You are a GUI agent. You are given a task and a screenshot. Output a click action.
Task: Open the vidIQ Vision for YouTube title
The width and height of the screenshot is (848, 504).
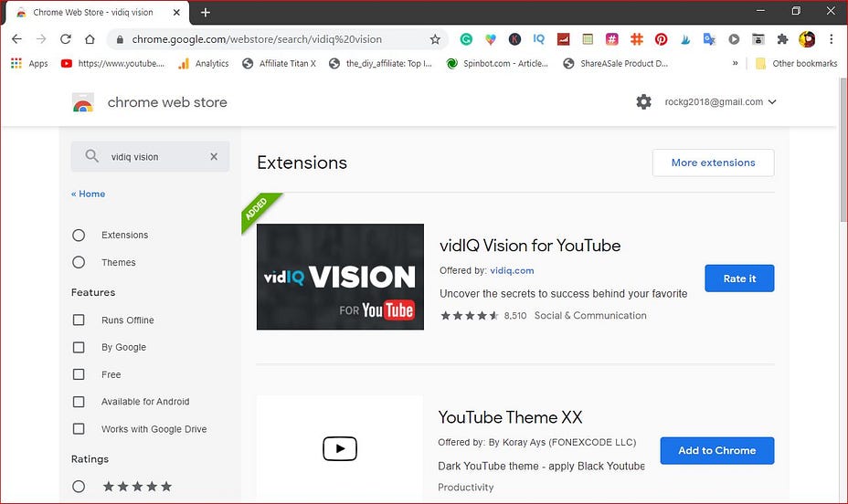tap(530, 246)
